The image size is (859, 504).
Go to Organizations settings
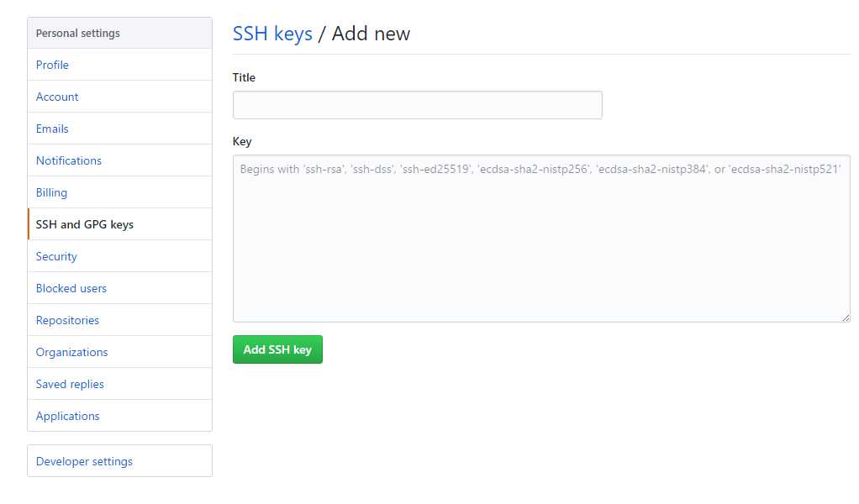click(x=119, y=352)
